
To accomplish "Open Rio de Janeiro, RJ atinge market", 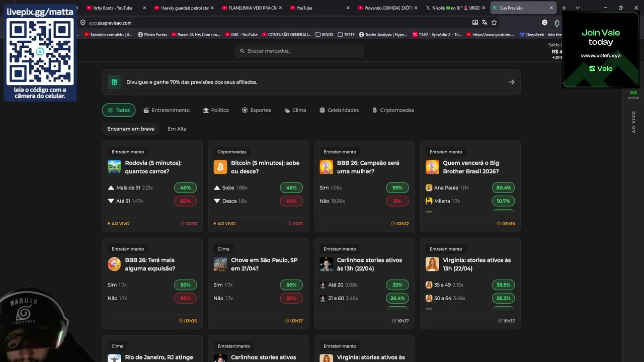I will point(159,357).
